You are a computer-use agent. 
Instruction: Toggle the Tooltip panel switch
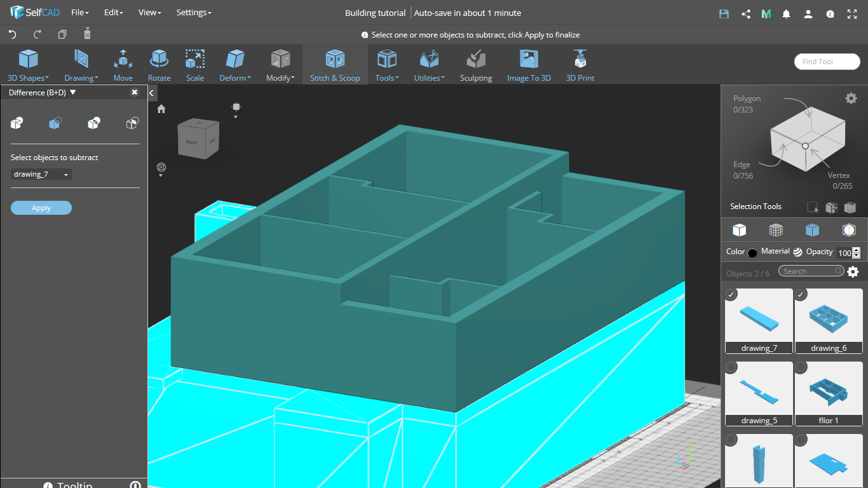tap(135, 485)
